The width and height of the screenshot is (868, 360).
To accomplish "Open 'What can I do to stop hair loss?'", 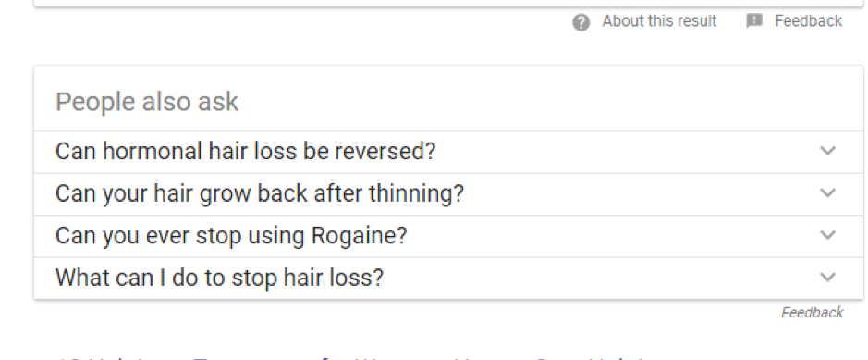I will coord(441,278).
